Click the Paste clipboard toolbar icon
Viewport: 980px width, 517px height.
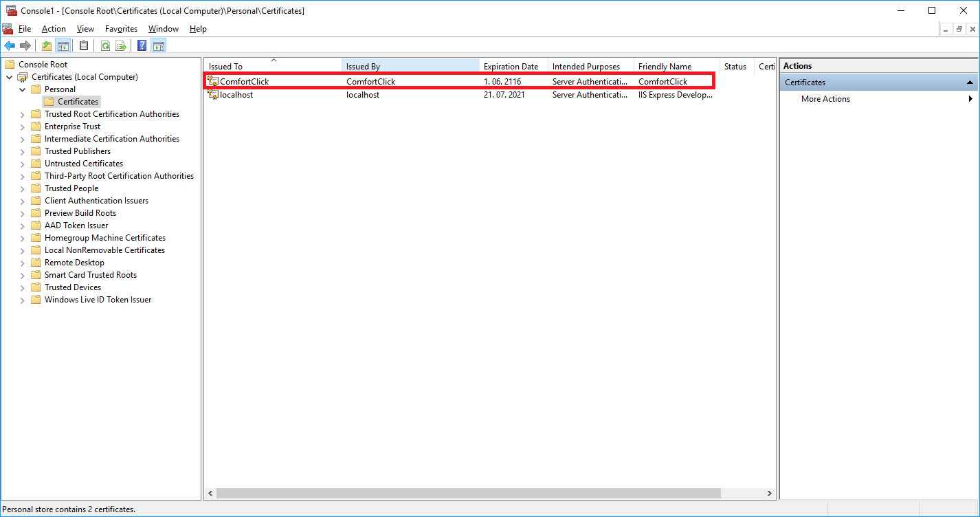[84, 46]
